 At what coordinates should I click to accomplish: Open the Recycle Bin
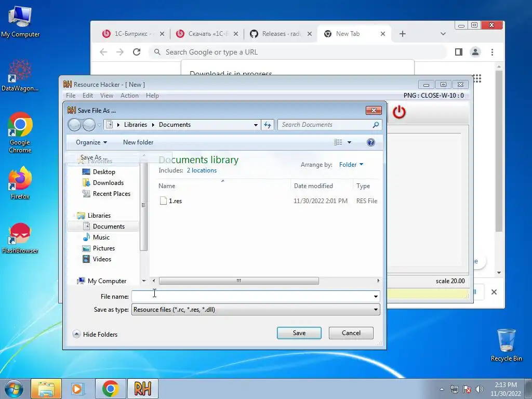pos(506,345)
